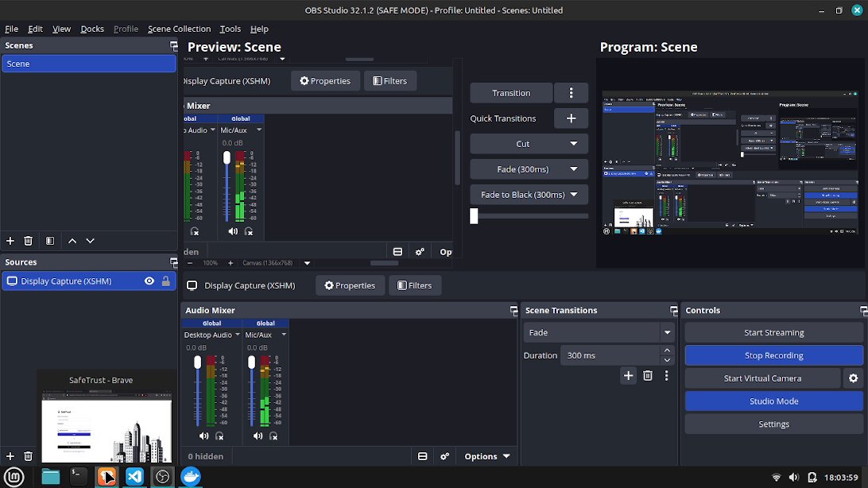Open Fade transition type combo box
Screen dimensions: 868x488
pos(599,332)
